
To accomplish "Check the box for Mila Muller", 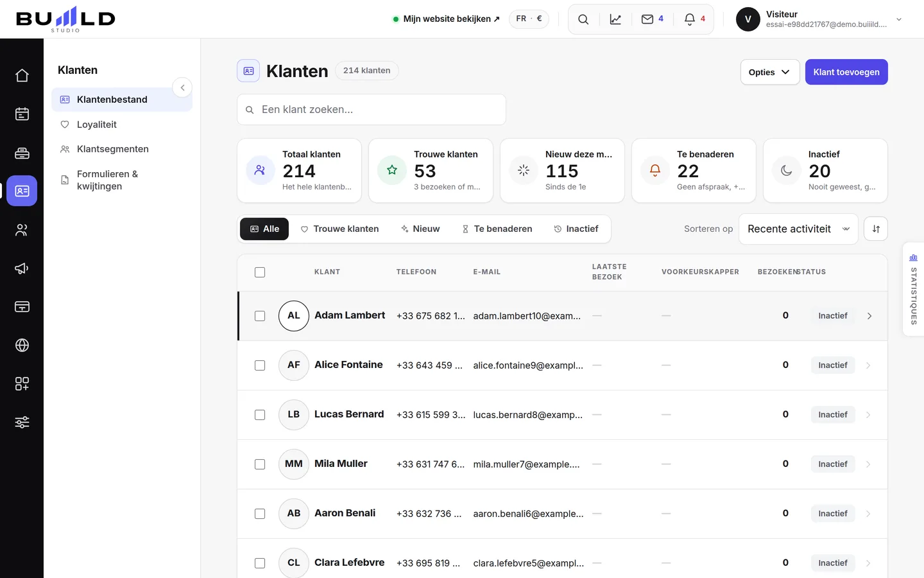I will (x=260, y=464).
